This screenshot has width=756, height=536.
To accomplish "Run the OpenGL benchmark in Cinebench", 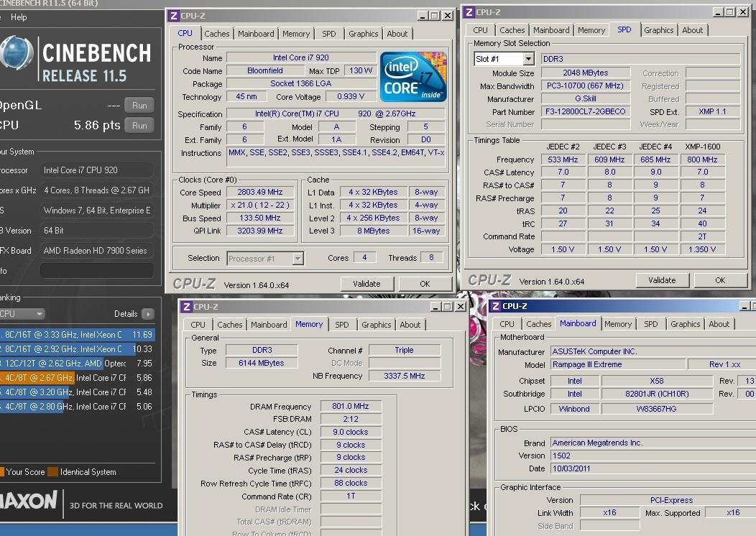I will [139, 105].
